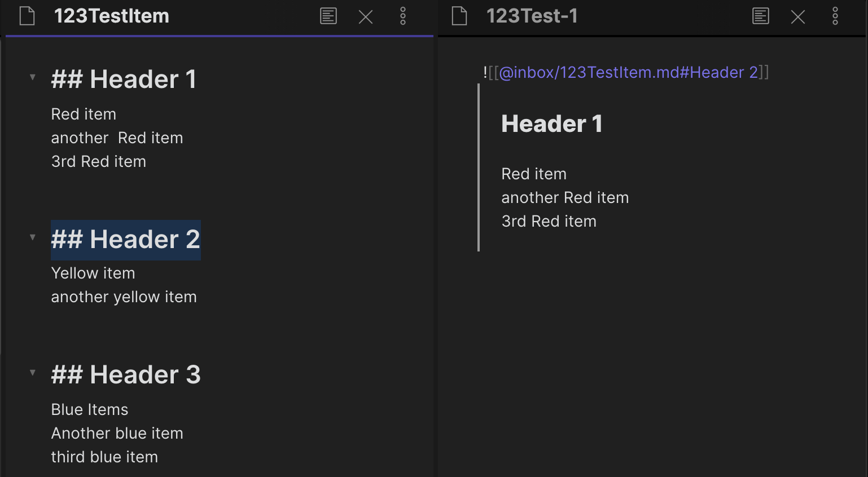Toggle reading view in the 123Test-1 pane
Image resolution: width=868 pixels, height=477 pixels.
(760, 16)
